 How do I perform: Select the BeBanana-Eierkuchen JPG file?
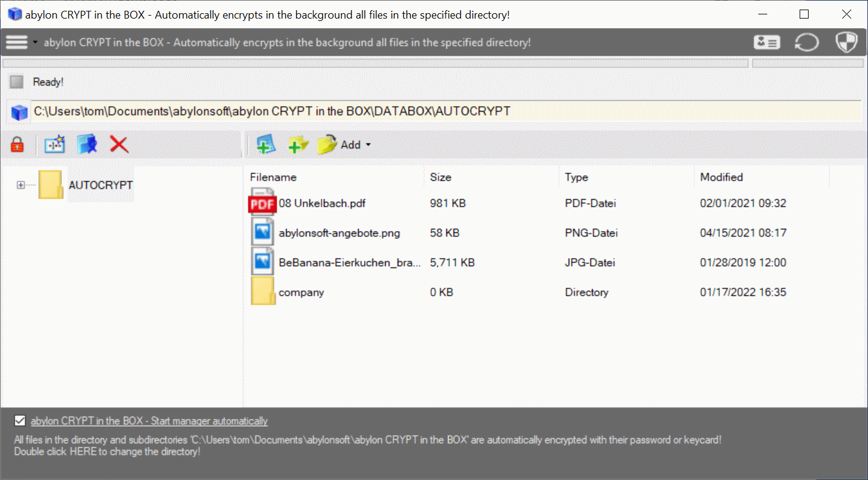pos(350,262)
